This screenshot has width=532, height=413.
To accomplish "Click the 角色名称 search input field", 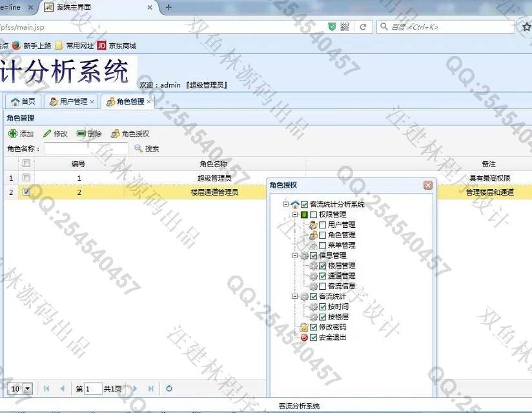I will click(x=85, y=148).
